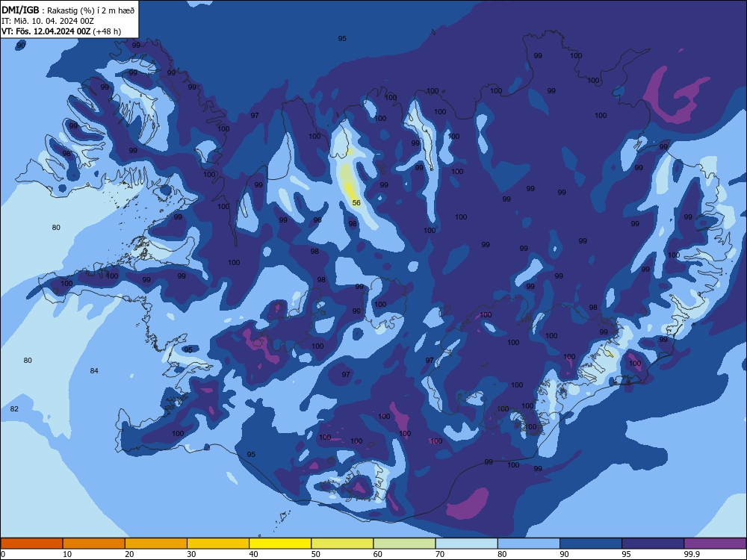Click the 'IT: Mið. 10. 04. 2024 00Z' line
Viewport: 747px width, 560px height.
48,21
